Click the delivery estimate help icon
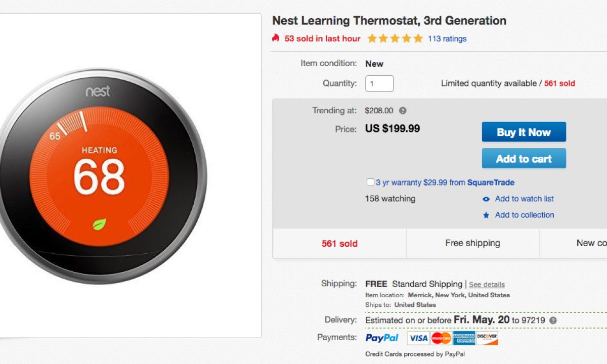This screenshot has width=607, height=364. pyautogui.click(x=553, y=321)
